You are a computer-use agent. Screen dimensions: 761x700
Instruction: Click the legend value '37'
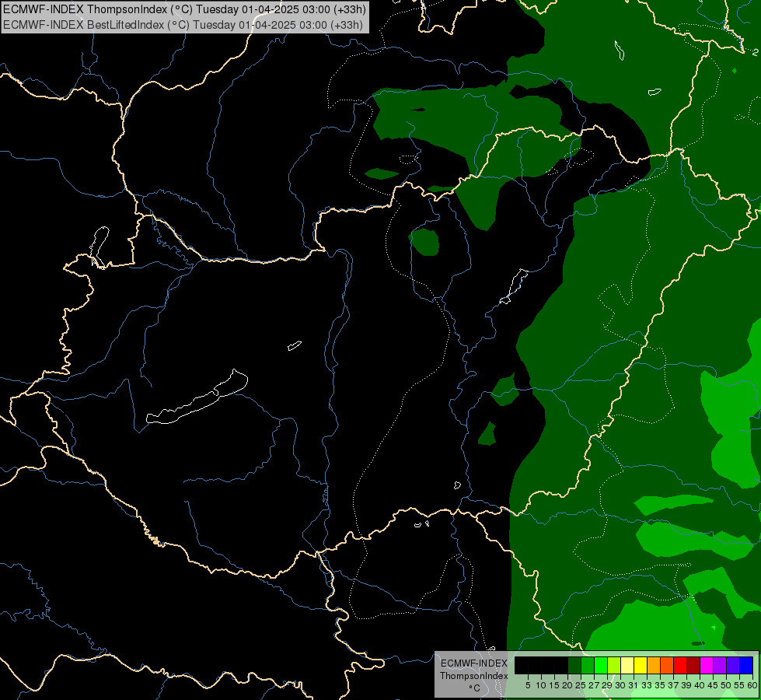[x=673, y=685]
